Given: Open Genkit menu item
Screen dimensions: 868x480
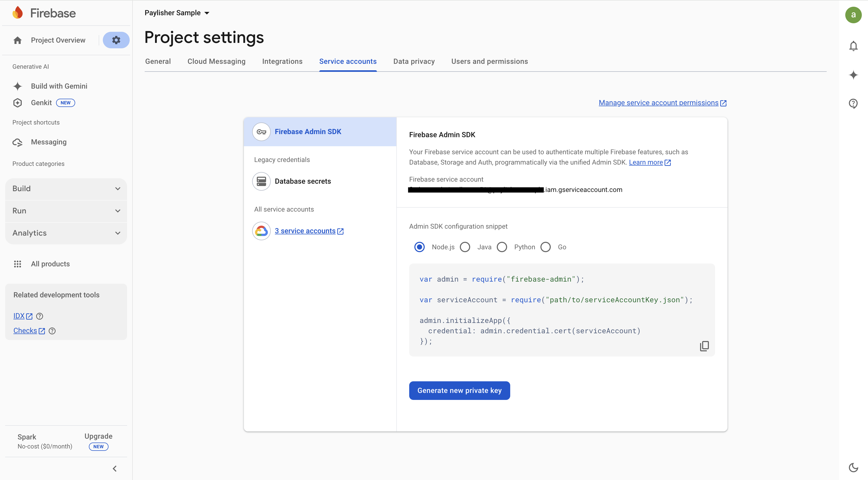Looking at the screenshot, I should click(41, 103).
